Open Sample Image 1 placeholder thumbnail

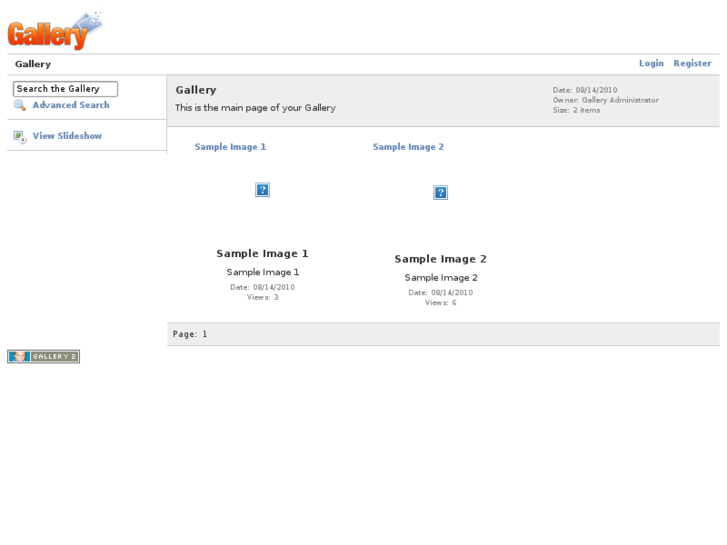pos(262,190)
